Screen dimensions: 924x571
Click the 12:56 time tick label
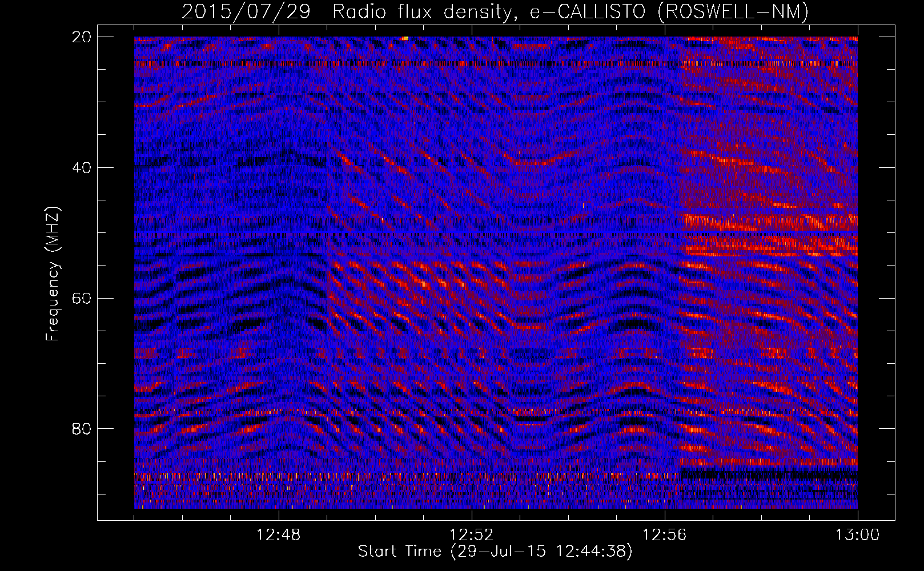[665, 535]
